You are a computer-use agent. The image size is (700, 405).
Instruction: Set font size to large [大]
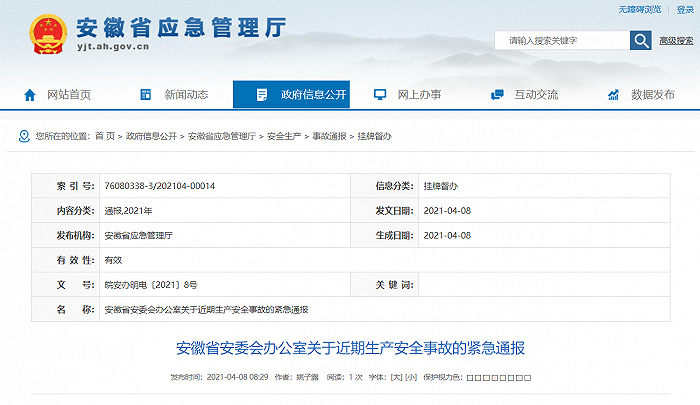(396, 377)
